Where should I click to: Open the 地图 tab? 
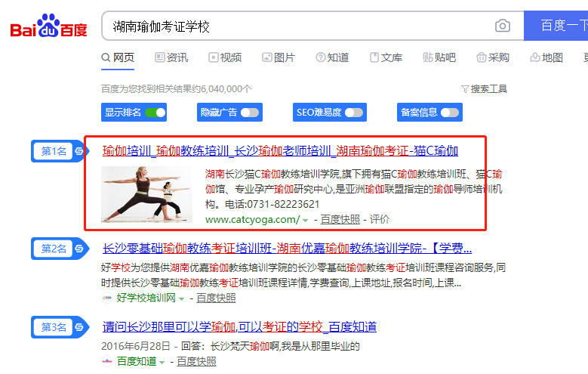546,57
